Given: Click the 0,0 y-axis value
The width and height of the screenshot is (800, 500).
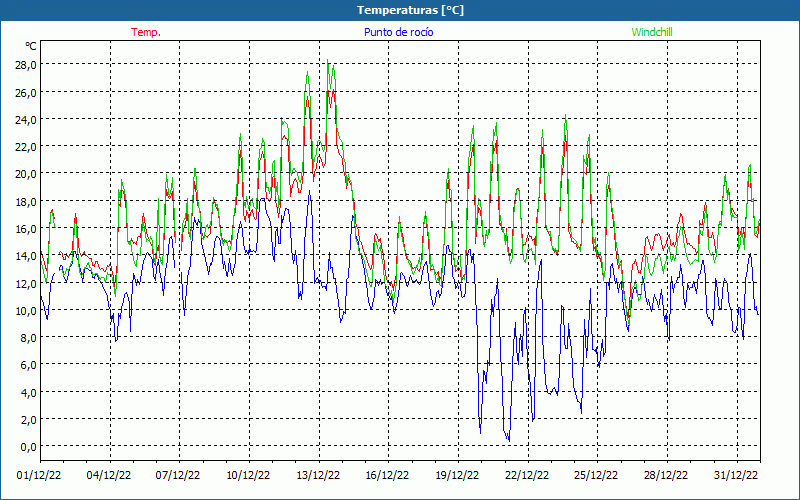Looking at the screenshot, I should pos(29,447).
